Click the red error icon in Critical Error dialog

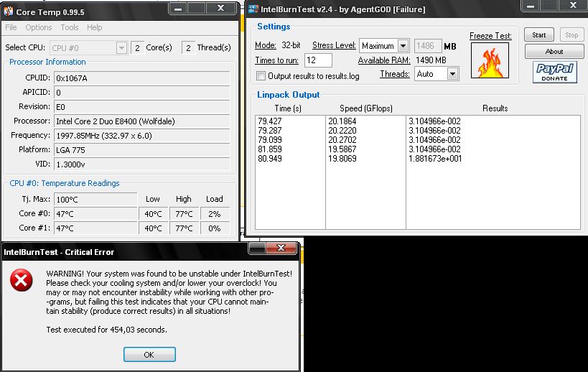point(22,280)
